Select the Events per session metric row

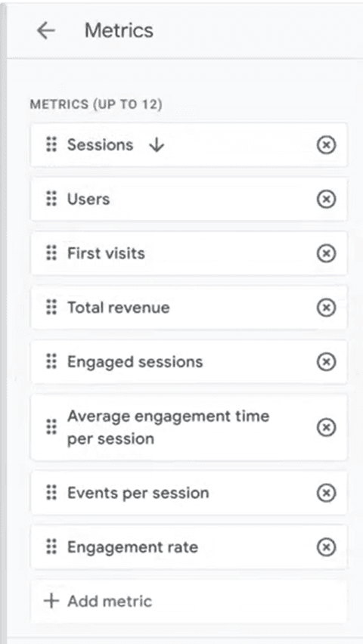(x=189, y=493)
